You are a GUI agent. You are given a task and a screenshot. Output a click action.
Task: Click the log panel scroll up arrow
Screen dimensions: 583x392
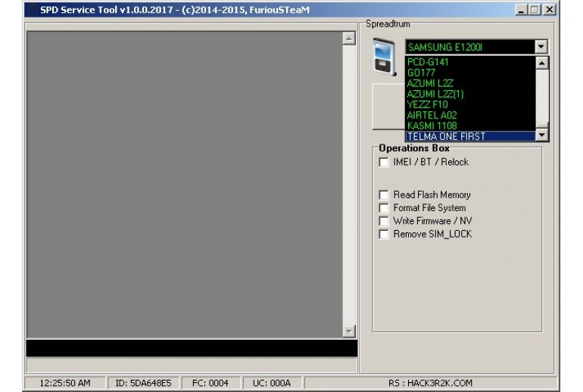[x=349, y=39]
